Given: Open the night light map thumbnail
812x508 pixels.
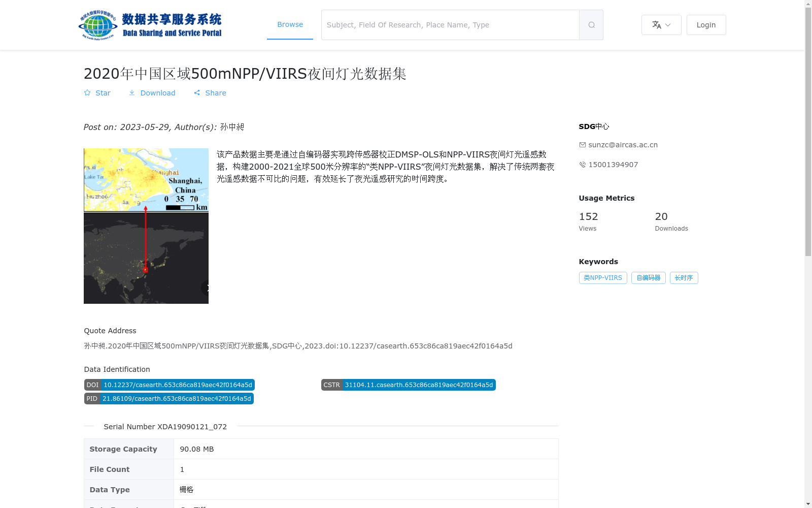Looking at the screenshot, I should pos(146,226).
